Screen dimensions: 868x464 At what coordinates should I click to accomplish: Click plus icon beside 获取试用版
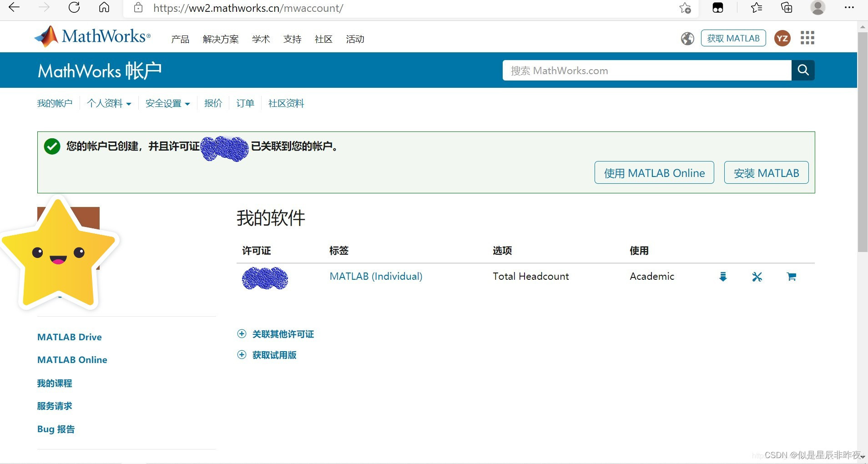242,355
